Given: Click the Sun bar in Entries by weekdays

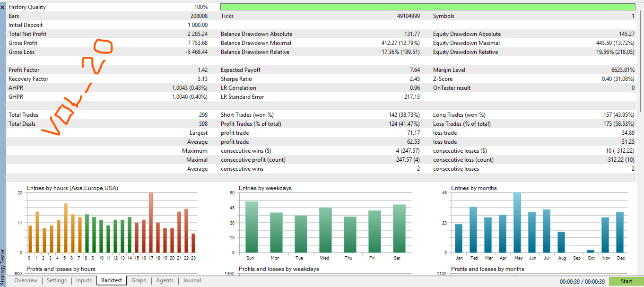Looking at the screenshot, I should [x=252, y=227].
